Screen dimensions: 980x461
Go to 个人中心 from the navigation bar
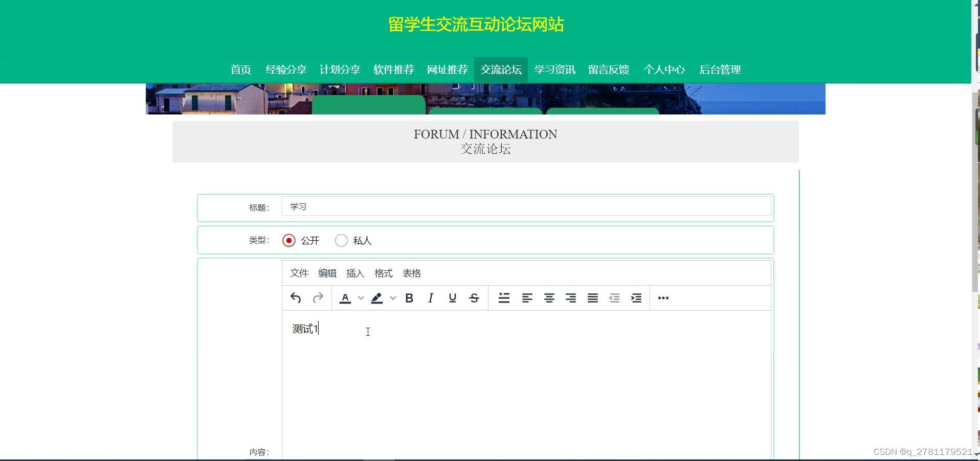(x=664, y=70)
